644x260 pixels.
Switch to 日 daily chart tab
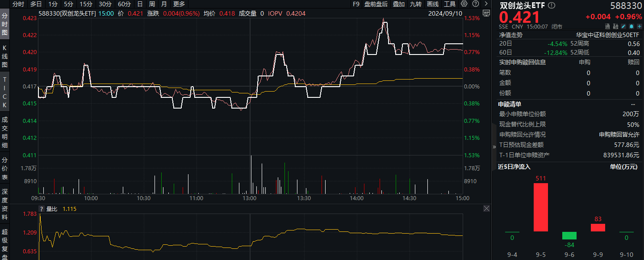pos(140,4)
